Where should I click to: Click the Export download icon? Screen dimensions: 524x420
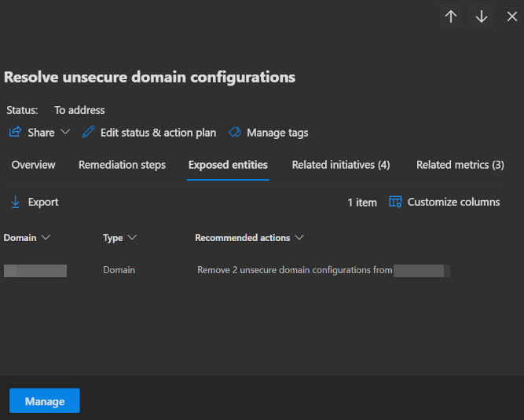click(15, 202)
